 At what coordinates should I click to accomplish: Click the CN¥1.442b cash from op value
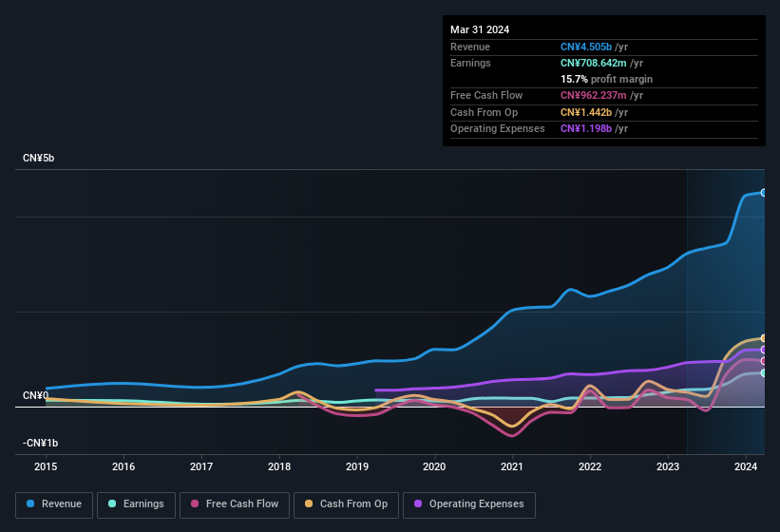586,112
